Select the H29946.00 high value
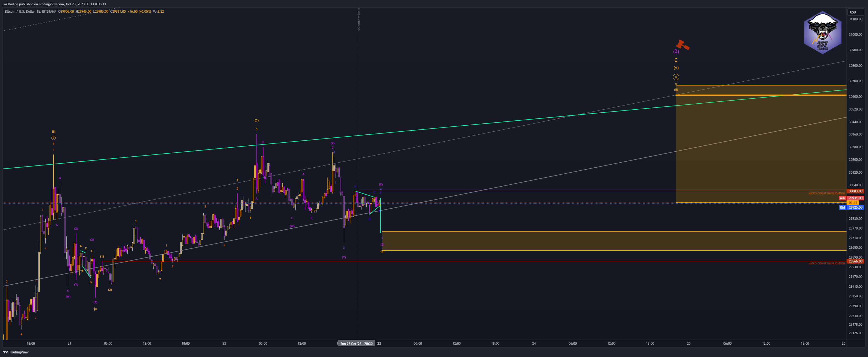The width and height of the screenshot is (868, 357). point(84,12)
